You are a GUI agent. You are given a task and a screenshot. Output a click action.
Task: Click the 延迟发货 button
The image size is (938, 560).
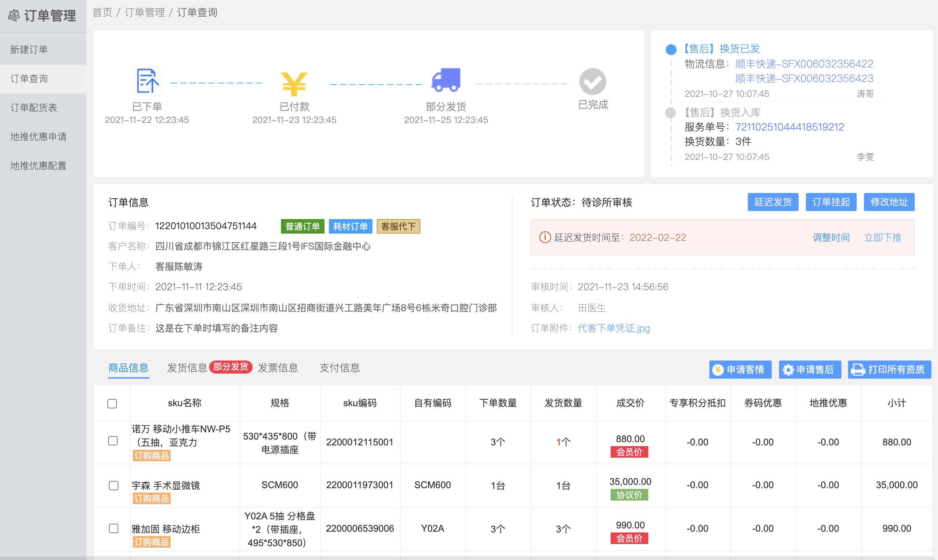[x=773, y=202]
